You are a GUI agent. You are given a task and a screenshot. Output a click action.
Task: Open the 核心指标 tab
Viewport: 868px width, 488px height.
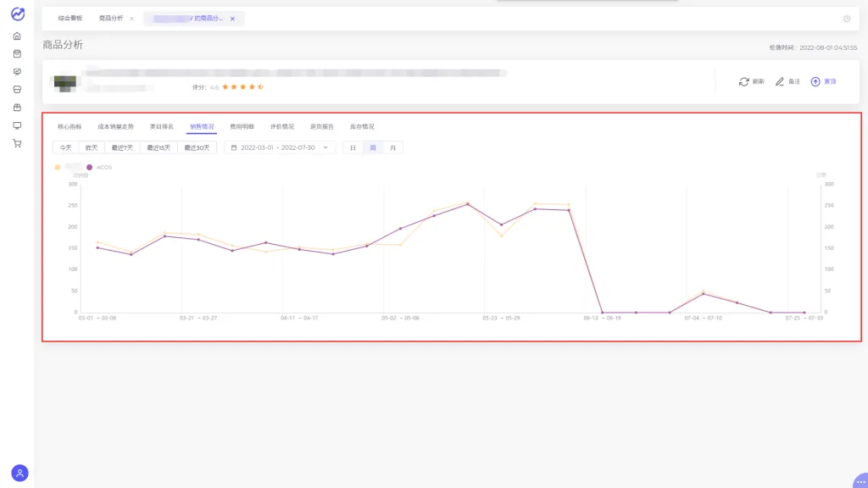pos(70,127)
